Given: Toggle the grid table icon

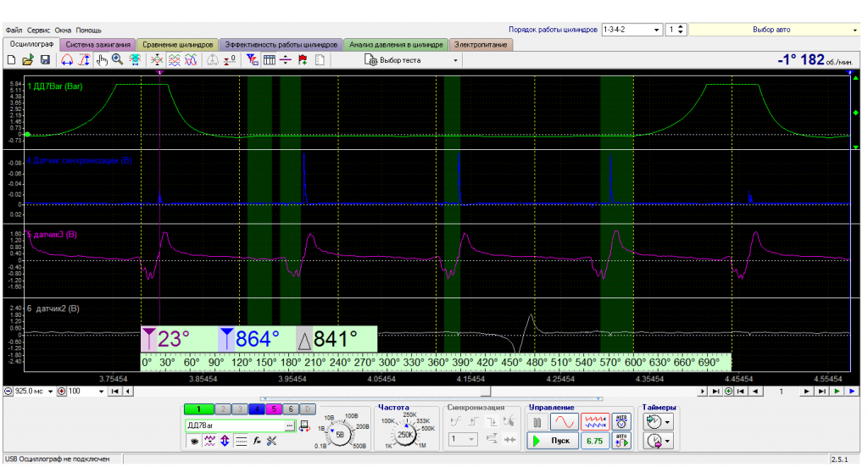Looking at the screenshot, I should [x=269, y=60].
